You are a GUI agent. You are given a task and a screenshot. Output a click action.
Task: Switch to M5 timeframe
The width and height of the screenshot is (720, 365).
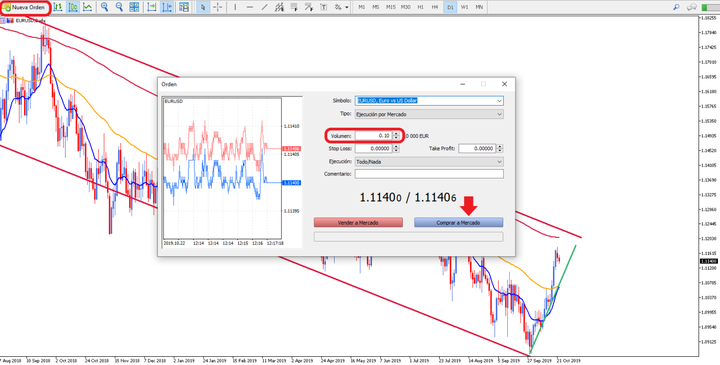376,7
